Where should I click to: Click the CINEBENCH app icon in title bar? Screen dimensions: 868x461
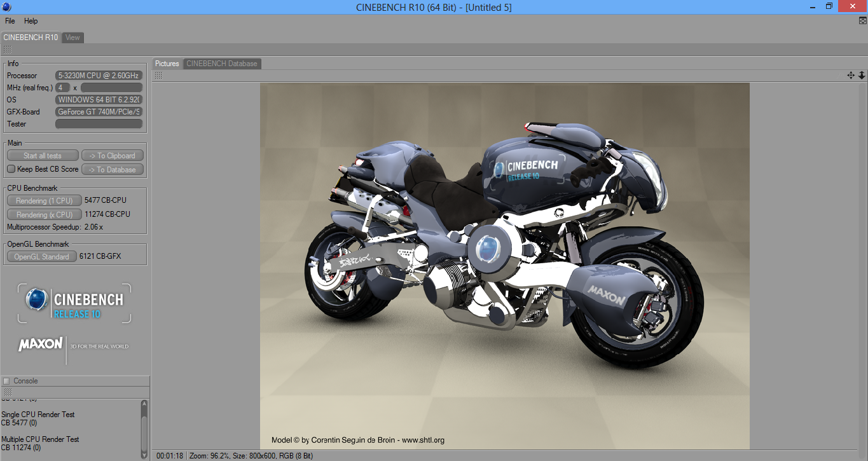(6, 6)
